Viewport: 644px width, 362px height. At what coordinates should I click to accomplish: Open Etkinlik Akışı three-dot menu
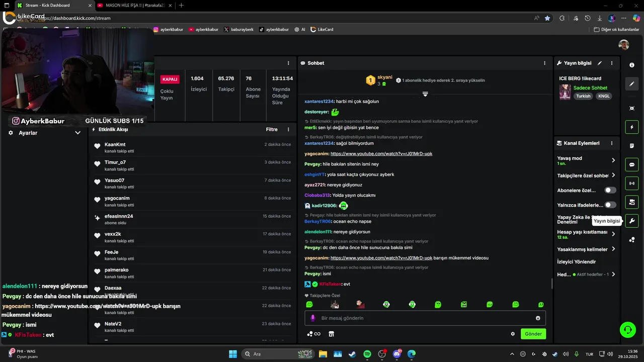click(288, 129)
